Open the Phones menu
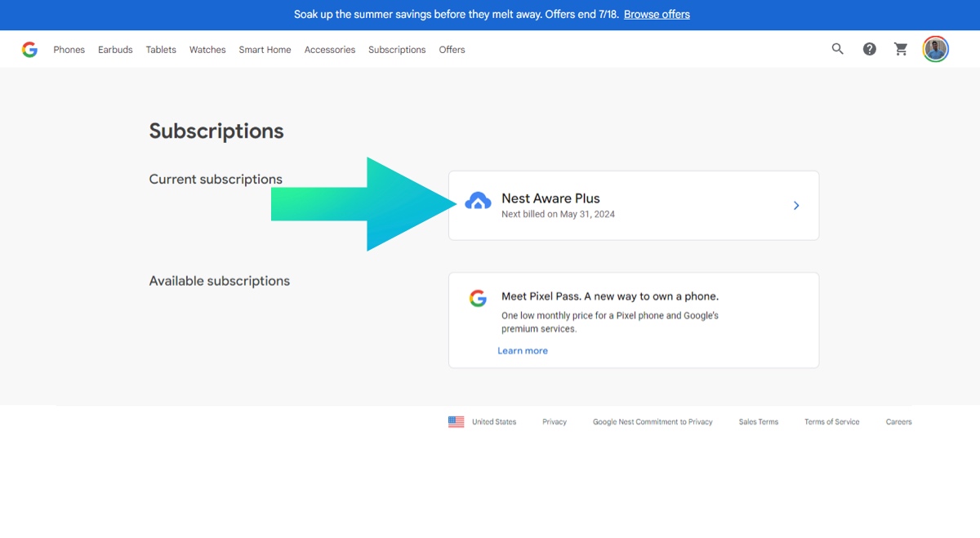 tap(69, 50)
